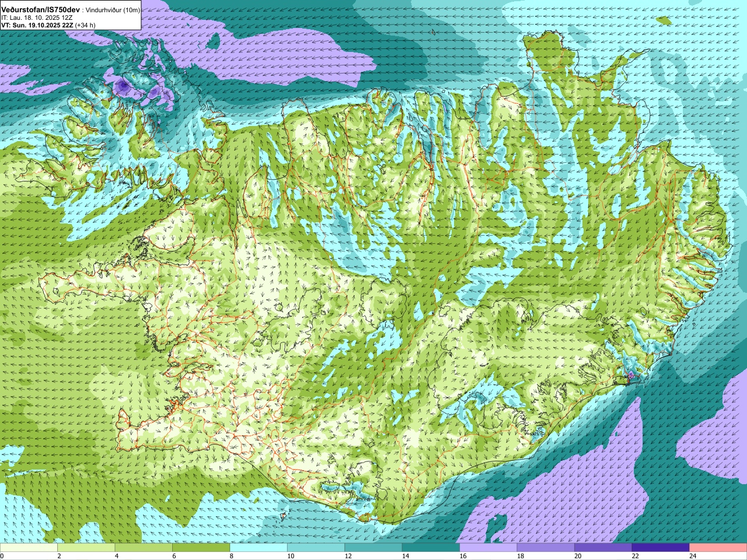Click the legend value '8'
The width and height of the screenshot is (747, 560).
click(232, 556)
